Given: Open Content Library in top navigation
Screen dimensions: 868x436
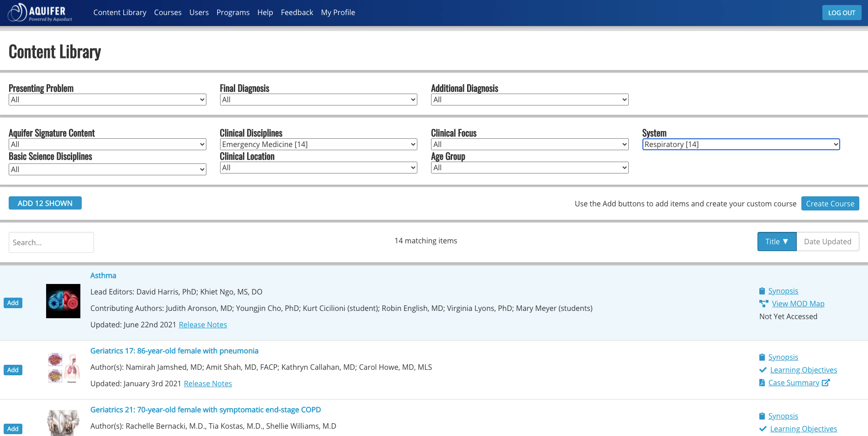Looking at the screenshot, I should [120, 12].
